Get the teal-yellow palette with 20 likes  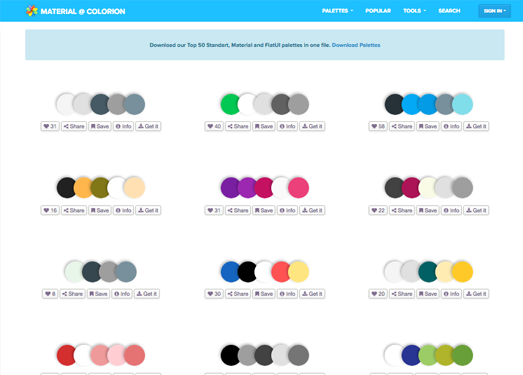pos(476,294)
